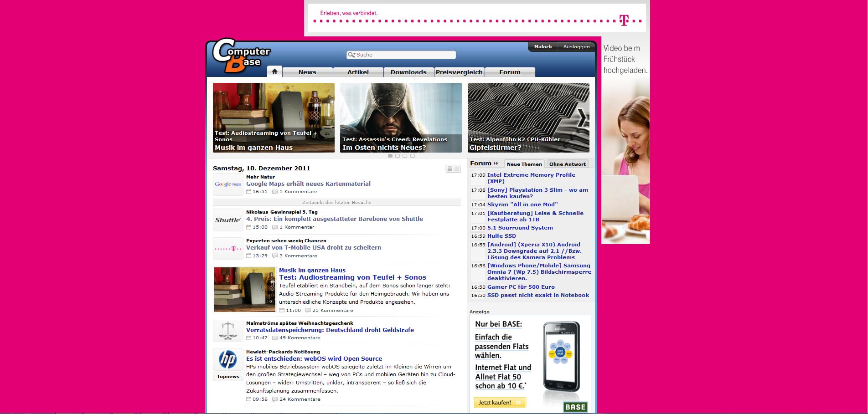Open Playstation 3 Slim forum thread
Image resolution: width=868 pixels, height=414 pixels.
pos(537,193)
